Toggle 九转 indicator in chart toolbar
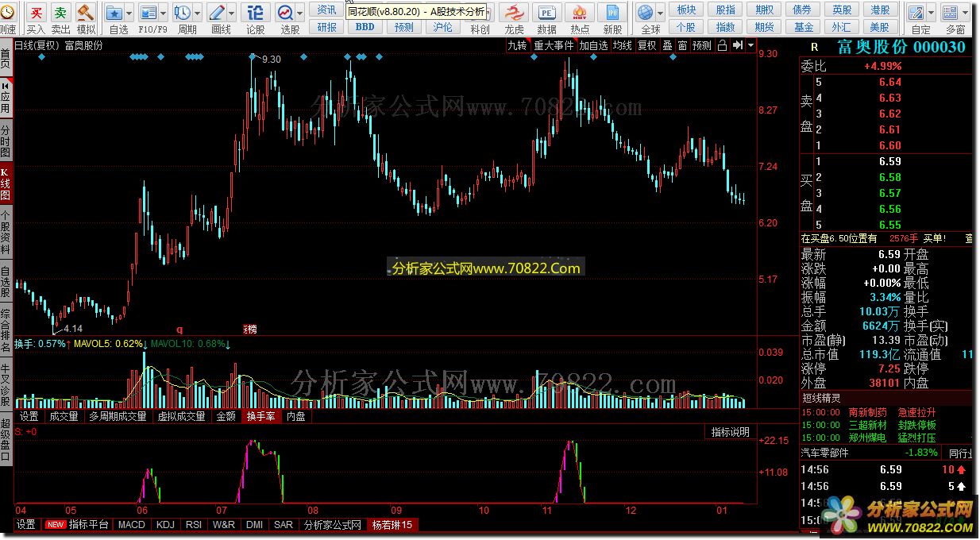The height and width of the screenshot is (540, 980). pyautogui.click(x=518, y=45)
